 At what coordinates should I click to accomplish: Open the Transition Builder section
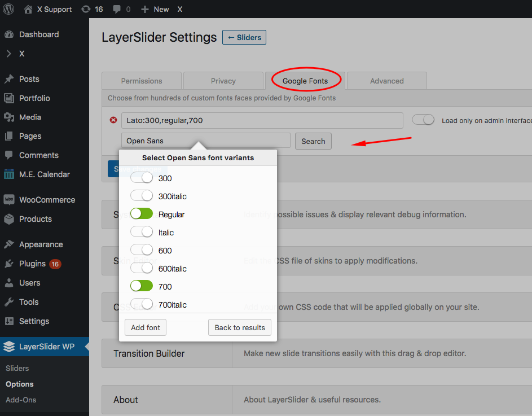pyautogui.click(x=317, y=353)
